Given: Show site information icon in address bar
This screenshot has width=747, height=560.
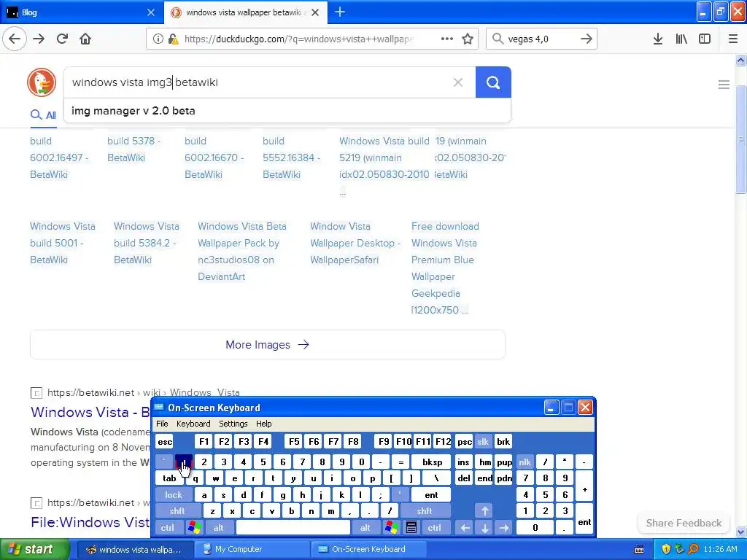Looking at the screenshot, I should pos(158,39).
